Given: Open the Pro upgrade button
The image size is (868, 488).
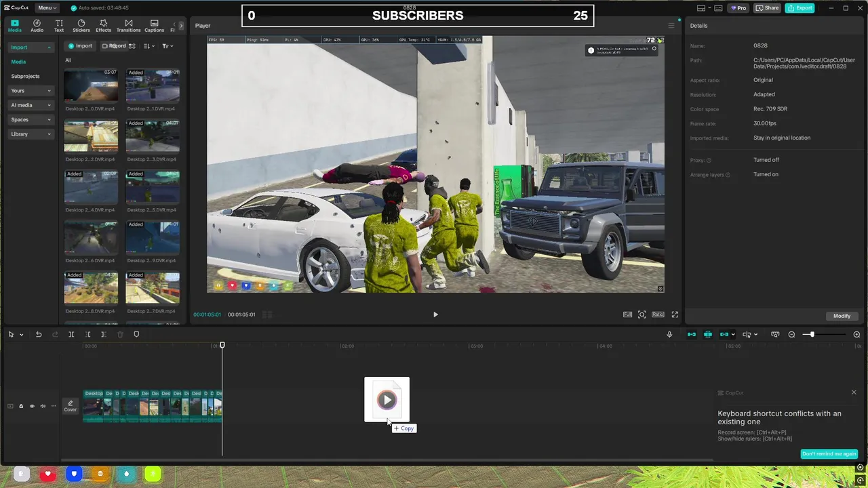Looking at the screenshot, I should pyautogui.click(x=738, y=8).
